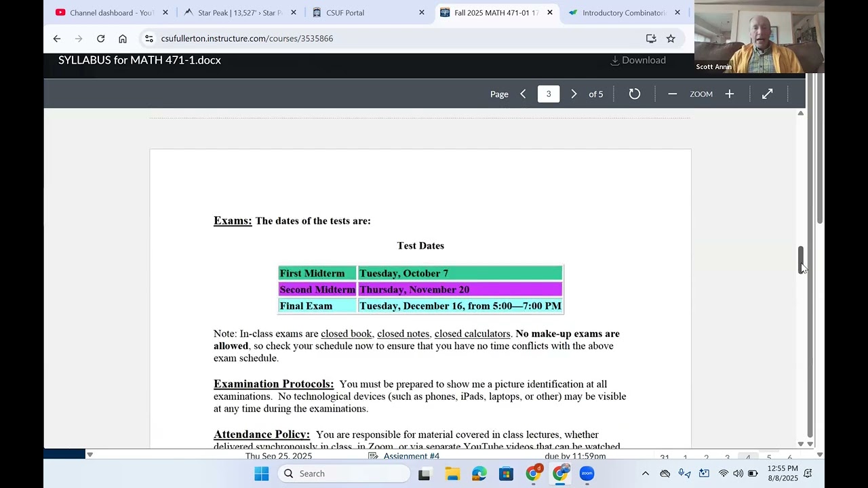Click the scroll up arrow of document viewer
This screenshot has width=868, height=488.
click(801, 113)
